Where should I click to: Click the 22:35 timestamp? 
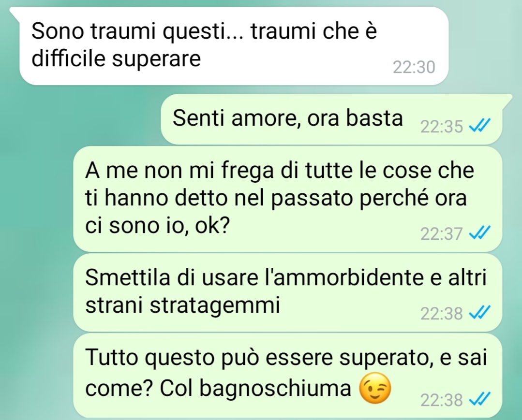pos(441,127)
